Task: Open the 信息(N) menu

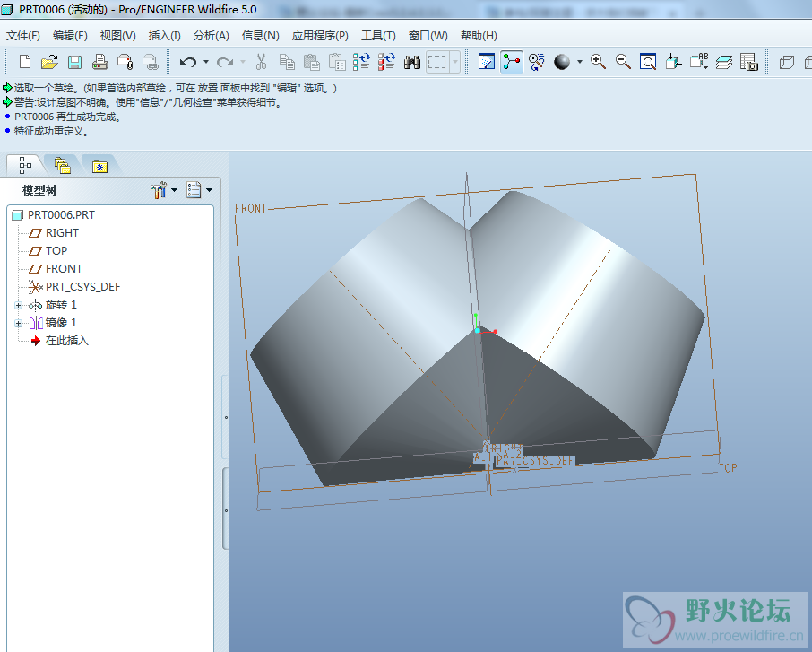Action: coord(260,36)
